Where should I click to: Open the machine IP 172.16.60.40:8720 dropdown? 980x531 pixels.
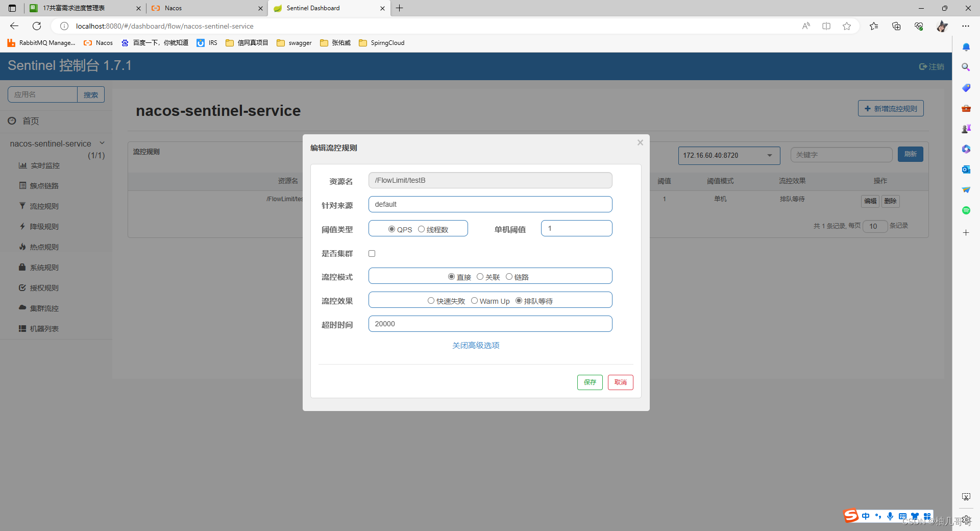pos(729,155)
